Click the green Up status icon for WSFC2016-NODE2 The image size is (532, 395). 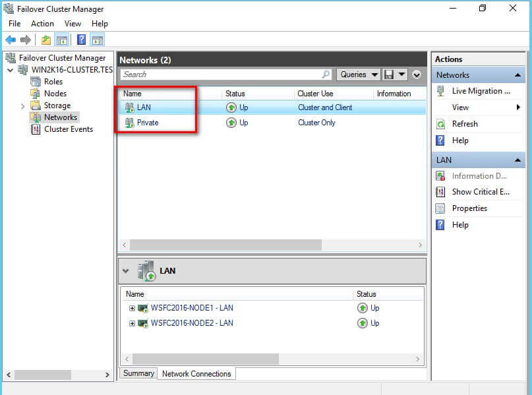coord(363,323)
